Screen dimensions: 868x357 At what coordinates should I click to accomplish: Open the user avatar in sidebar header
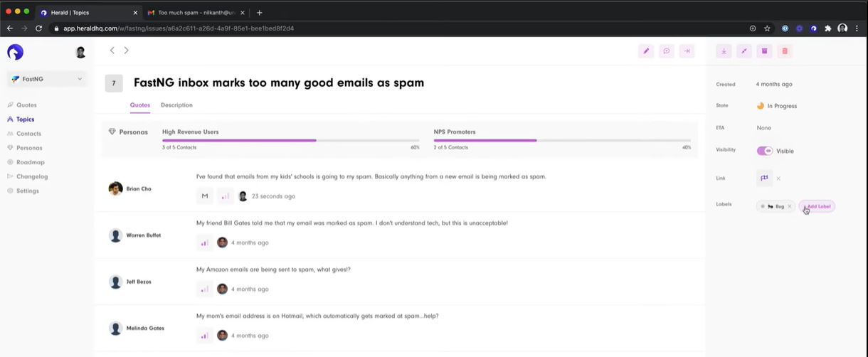click(x=80, y=52)
